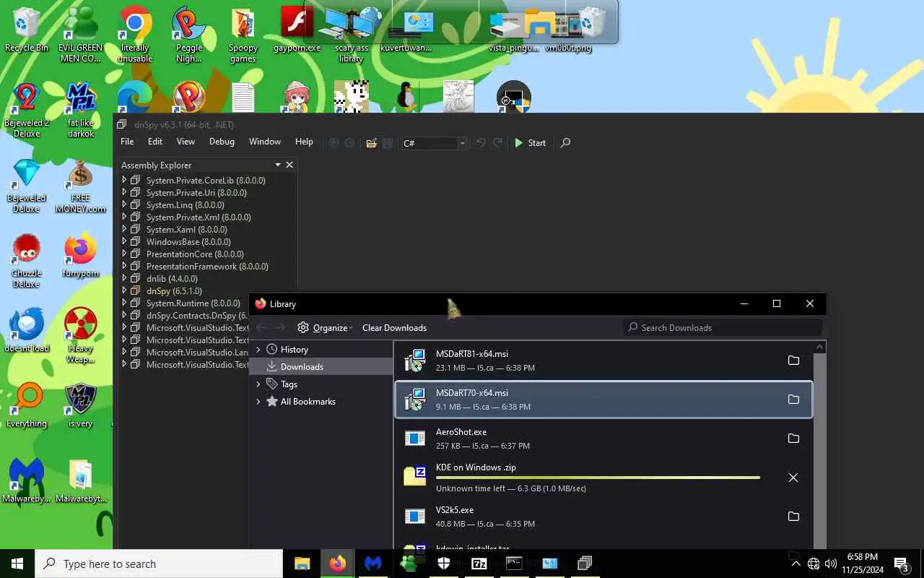Open the dnSpy Edit menu
Screen dimensions: 924x578
point(155,142)
